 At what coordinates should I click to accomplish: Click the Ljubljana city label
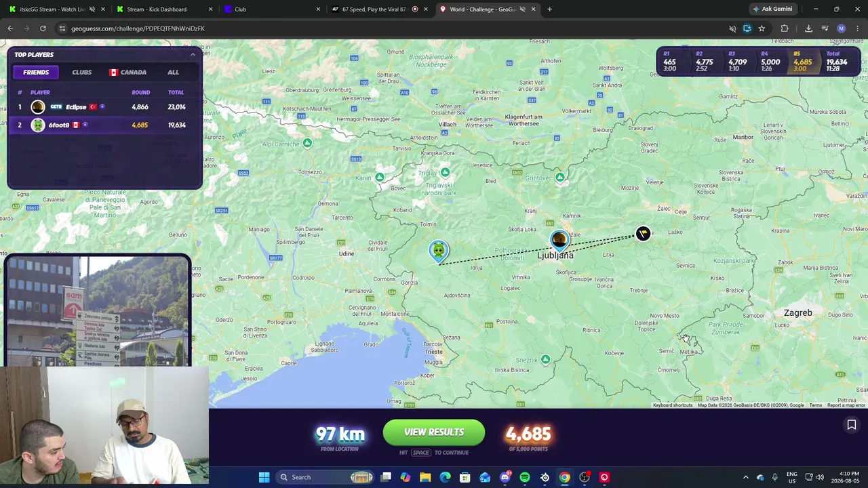[x=555, y=256]
